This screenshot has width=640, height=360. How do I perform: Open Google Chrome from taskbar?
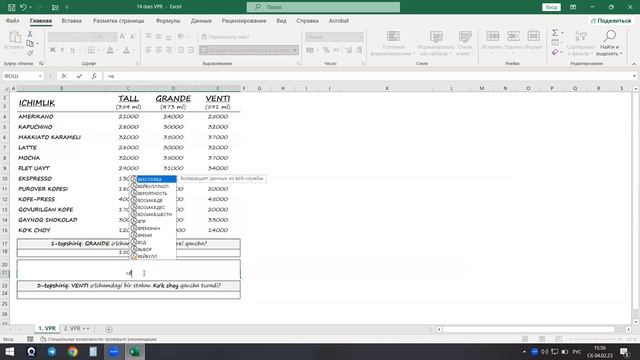pos(73,351)
